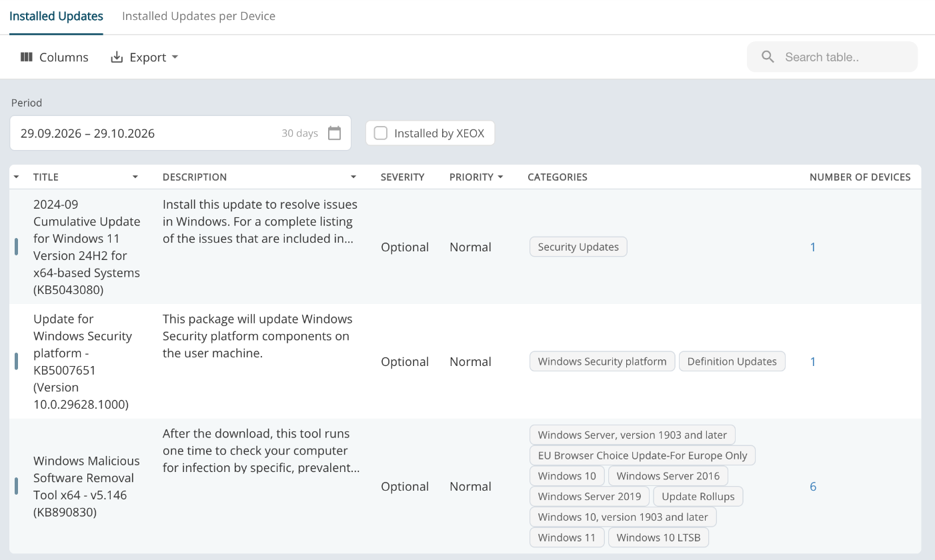This screenshot has height=560, width=935.
Task: Click the Columns grid icon
Action: [27, 57]
